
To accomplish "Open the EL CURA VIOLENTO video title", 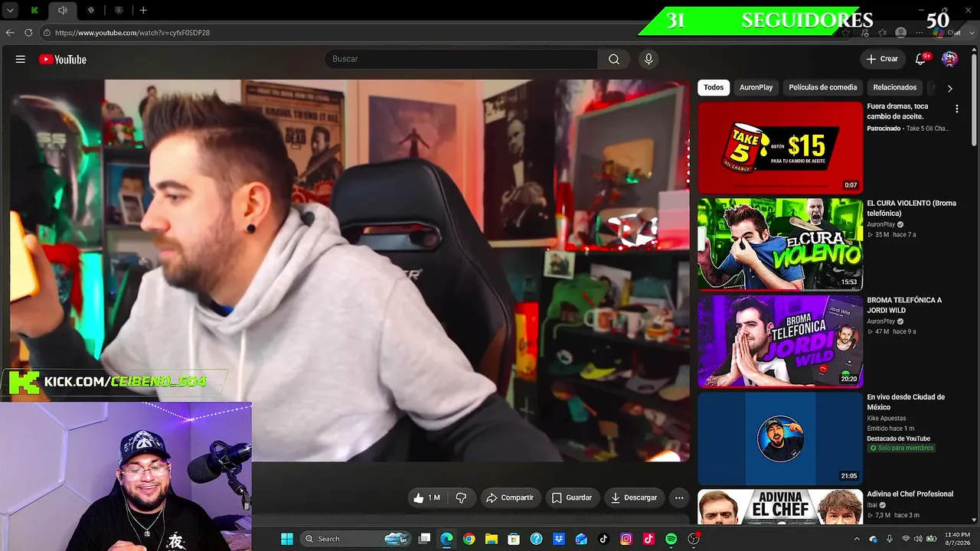I will [911, 208].
